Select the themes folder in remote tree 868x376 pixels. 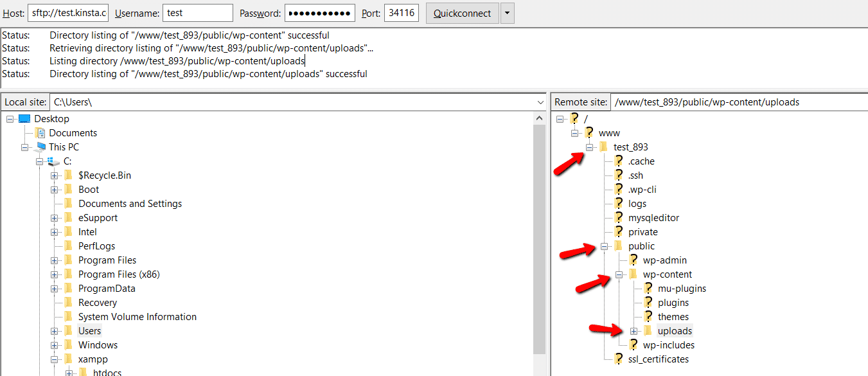673,317
